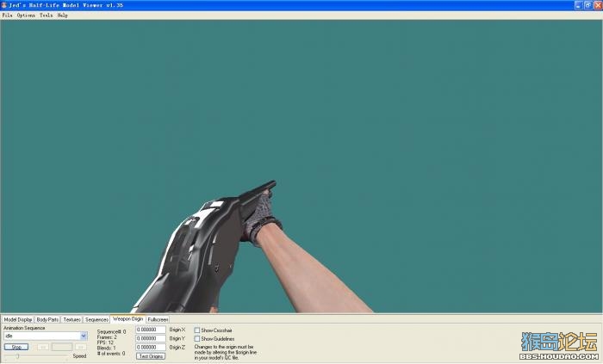
Task: Click the 'FPS: 12' info text
Action: (x=105, y=342)
